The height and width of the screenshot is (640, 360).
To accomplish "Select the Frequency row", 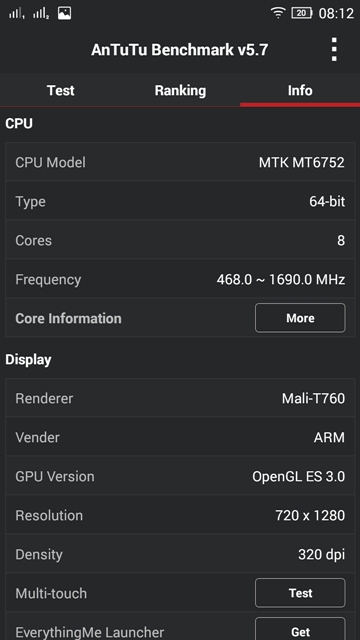I will coord(180,280).
